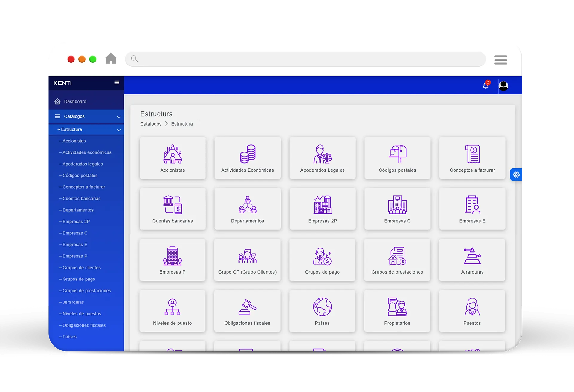Click the user avatar icon
The image size is (574, 392).
pyautogui.click(x=503, y=86)
